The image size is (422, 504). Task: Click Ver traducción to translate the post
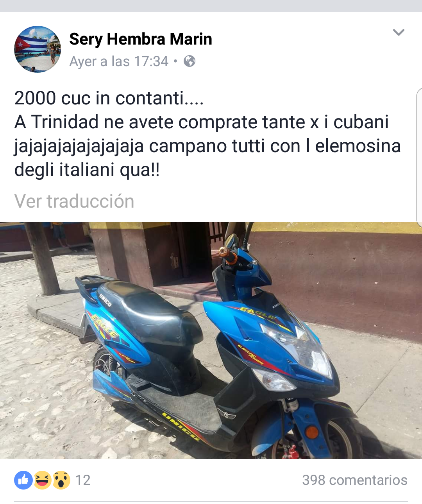[74, 201]
